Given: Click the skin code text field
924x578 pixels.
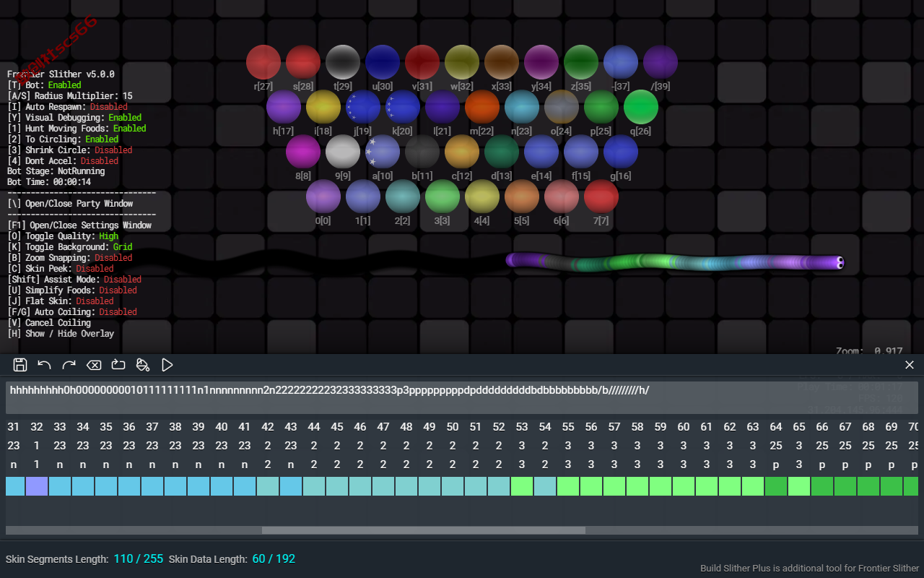Looking at the screenshot, I should tap(462, 397).
